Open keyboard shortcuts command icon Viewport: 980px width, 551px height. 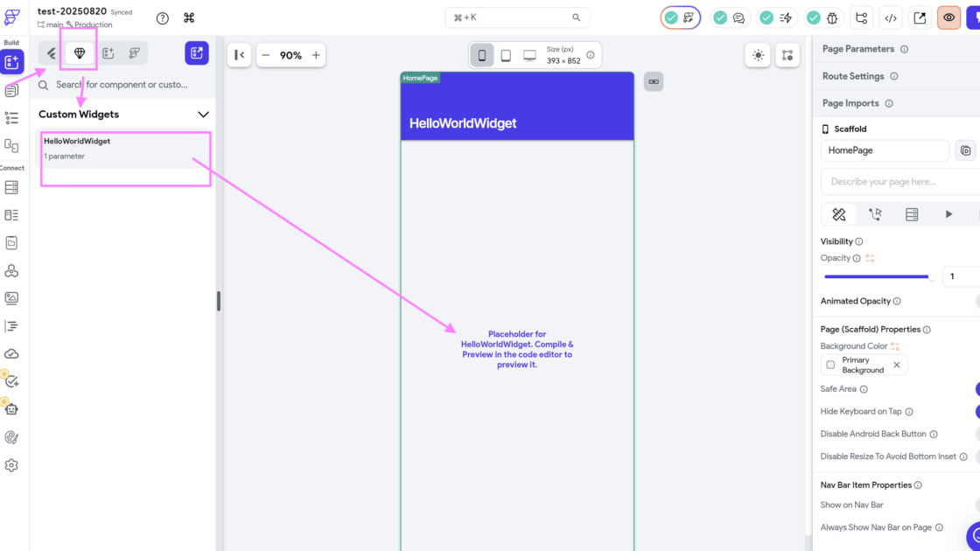click(x=189, y=18)
